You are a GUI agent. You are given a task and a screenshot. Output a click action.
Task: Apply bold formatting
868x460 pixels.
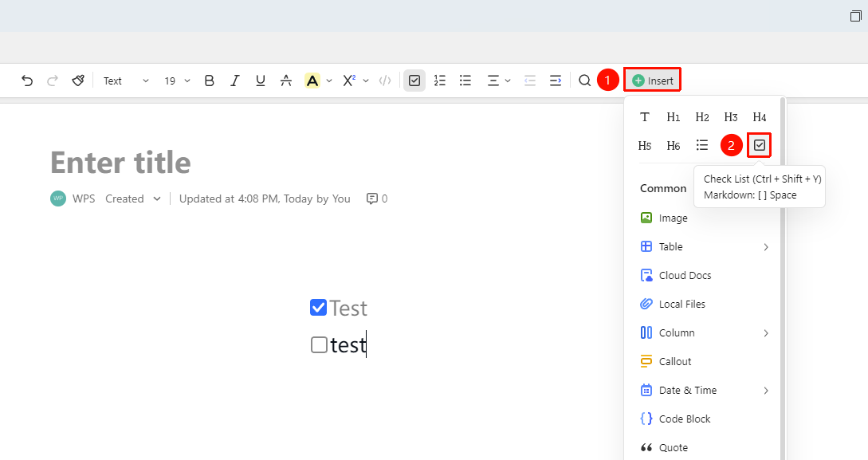pos(210,81)
